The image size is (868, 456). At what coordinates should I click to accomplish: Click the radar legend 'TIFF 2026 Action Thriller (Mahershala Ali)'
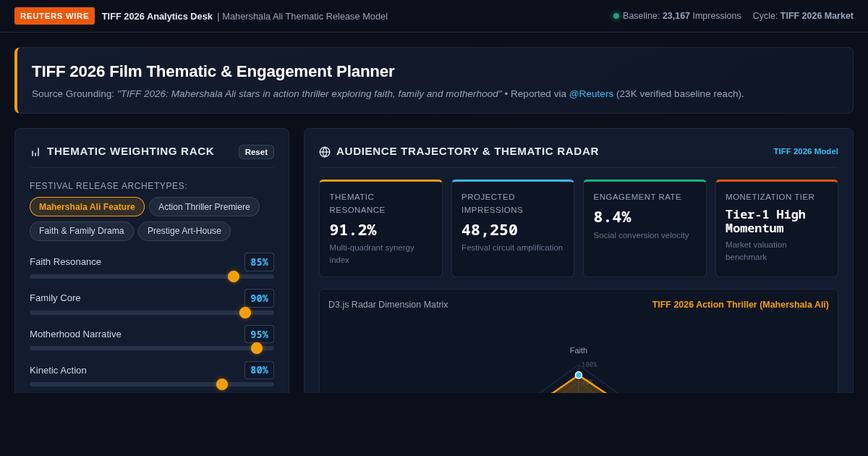[x=741, y=305]
